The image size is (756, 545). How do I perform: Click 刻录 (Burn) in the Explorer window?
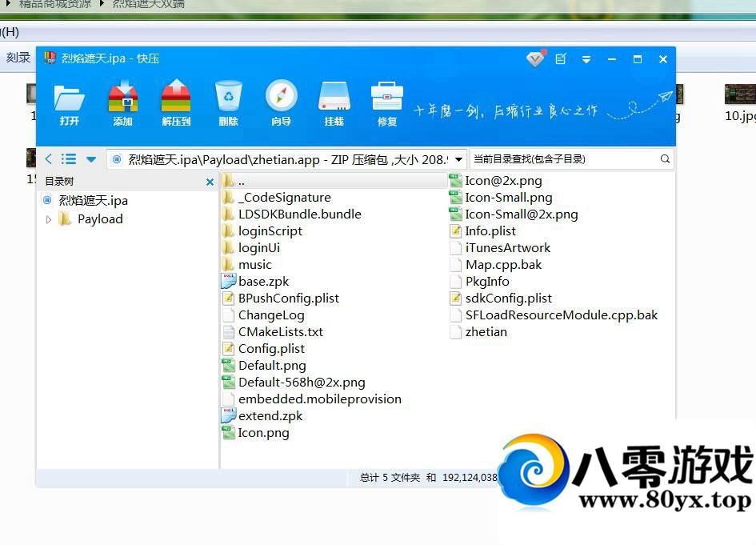[18, 58]
